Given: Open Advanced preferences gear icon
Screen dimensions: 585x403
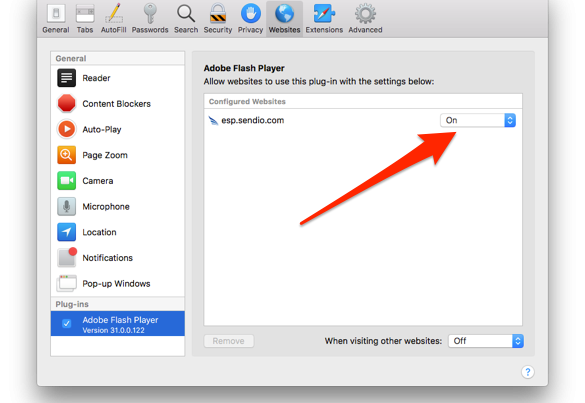Looking at the screenshot, I should [365, 14].
